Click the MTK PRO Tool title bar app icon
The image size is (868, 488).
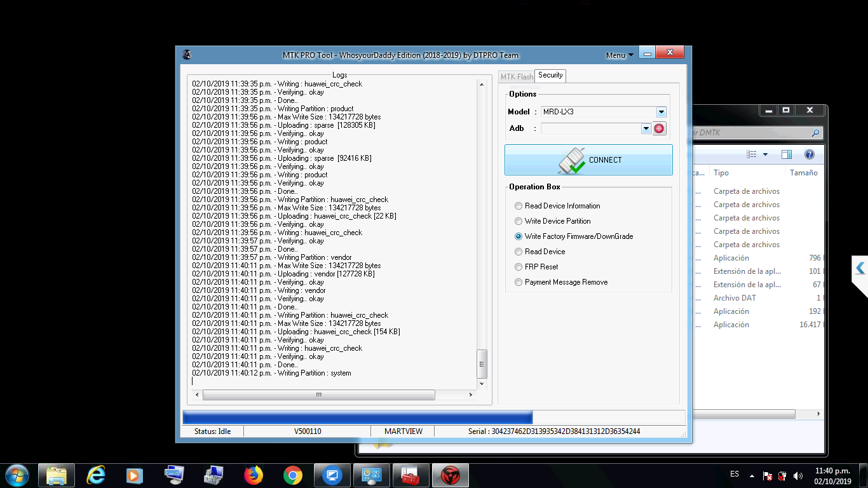(x=187, y=55)
